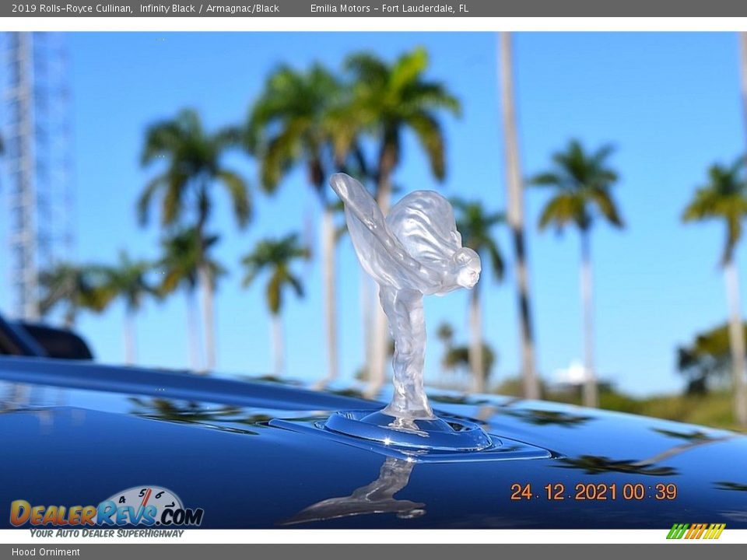Click the 'Hood Orniment' caption

coord(46,552)
